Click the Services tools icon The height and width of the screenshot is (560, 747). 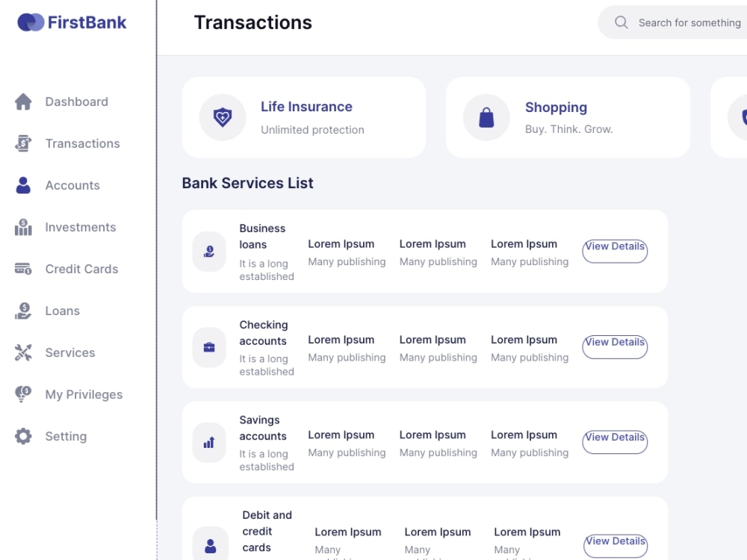coord(23,352)
